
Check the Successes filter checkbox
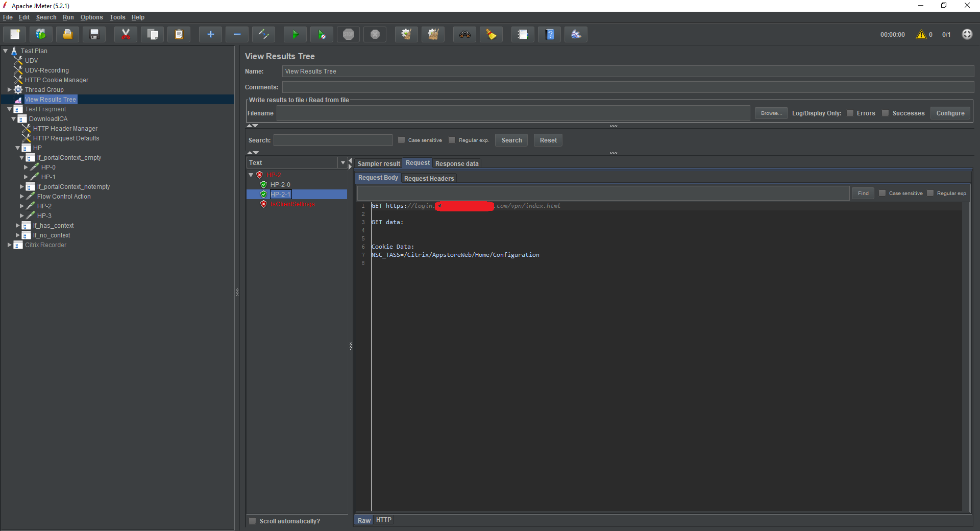coord(886,113)
